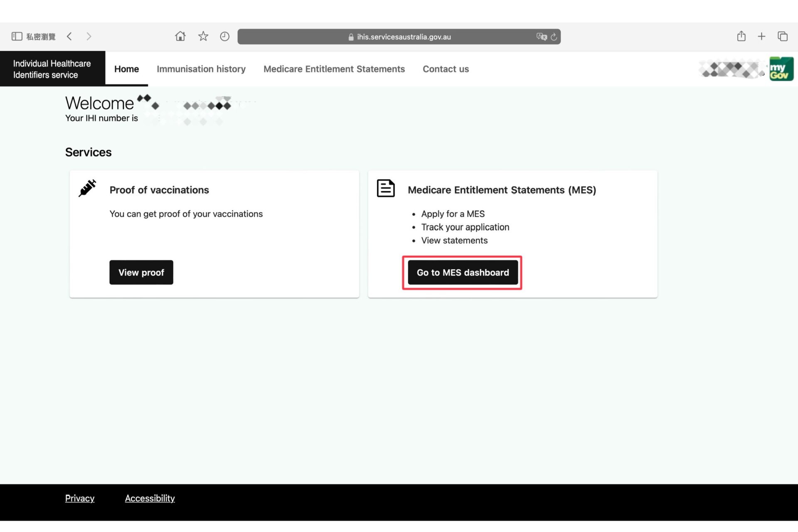Reload page via refresh icon
This screenshot has width=798, height=532.
pyautogui.click(x=554, y=37)
